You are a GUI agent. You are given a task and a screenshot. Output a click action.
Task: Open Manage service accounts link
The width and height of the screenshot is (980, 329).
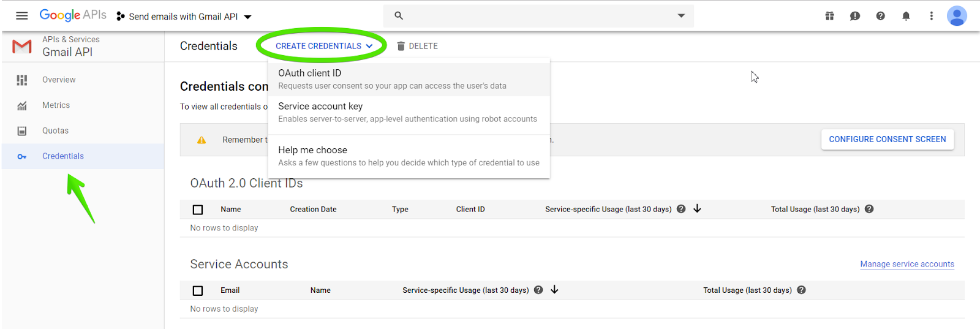point(907,264)
